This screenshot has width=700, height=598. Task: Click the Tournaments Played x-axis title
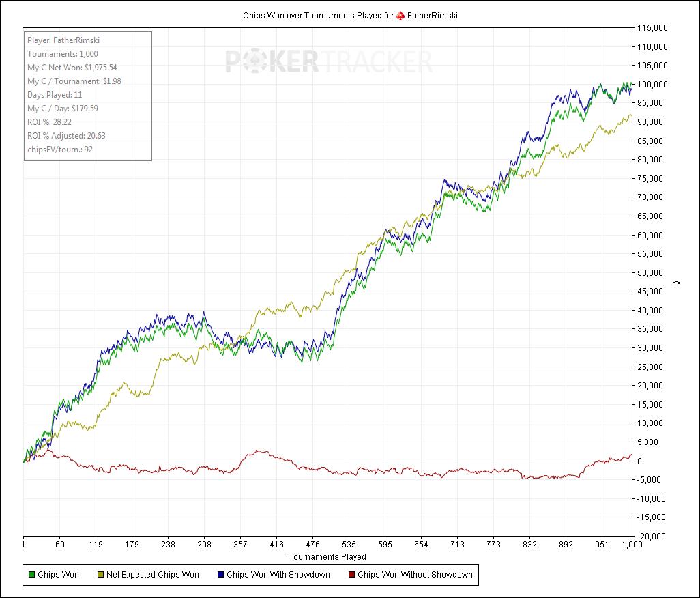(x=327, y=557)
